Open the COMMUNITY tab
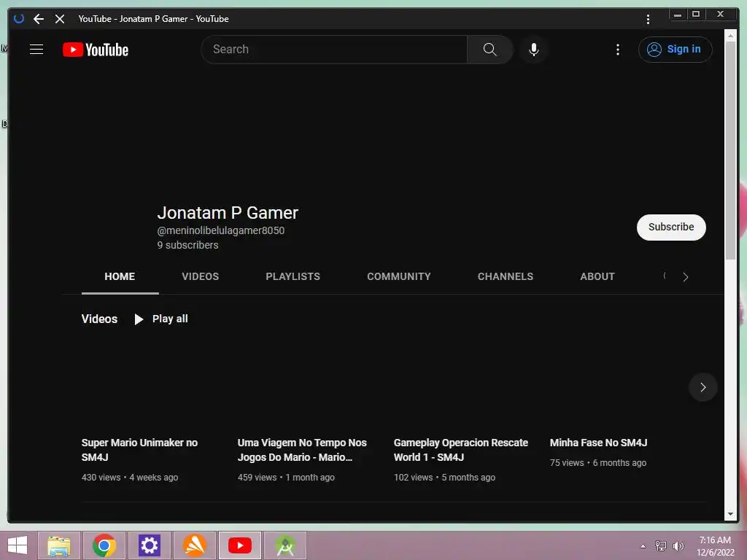 point(399,276)
